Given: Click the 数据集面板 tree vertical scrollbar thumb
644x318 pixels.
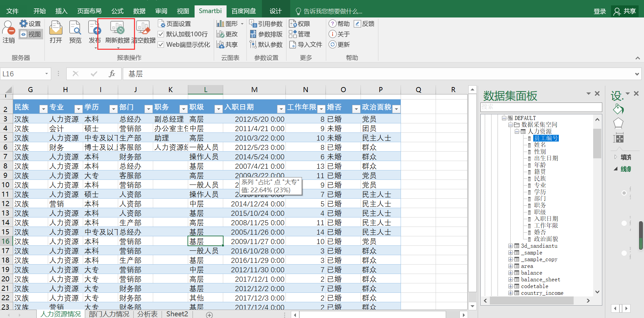Looking at the screenshot, I should pos(597,143).
